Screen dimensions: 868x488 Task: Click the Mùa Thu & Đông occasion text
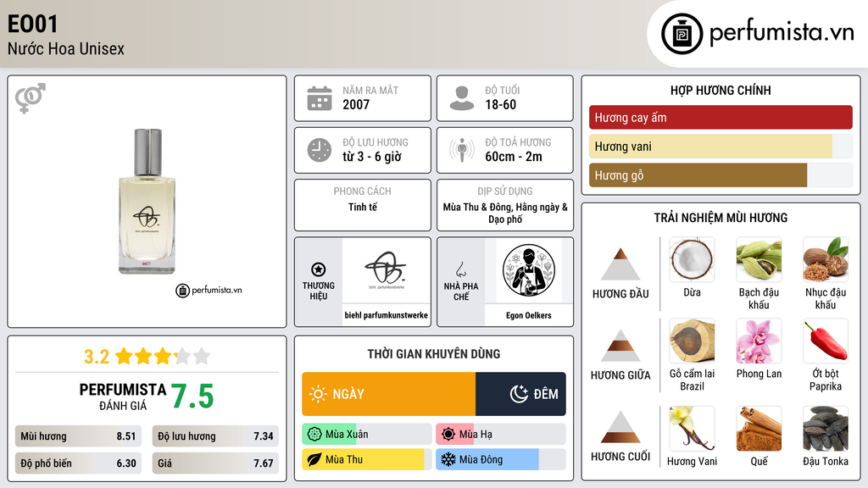click(505, 213)
